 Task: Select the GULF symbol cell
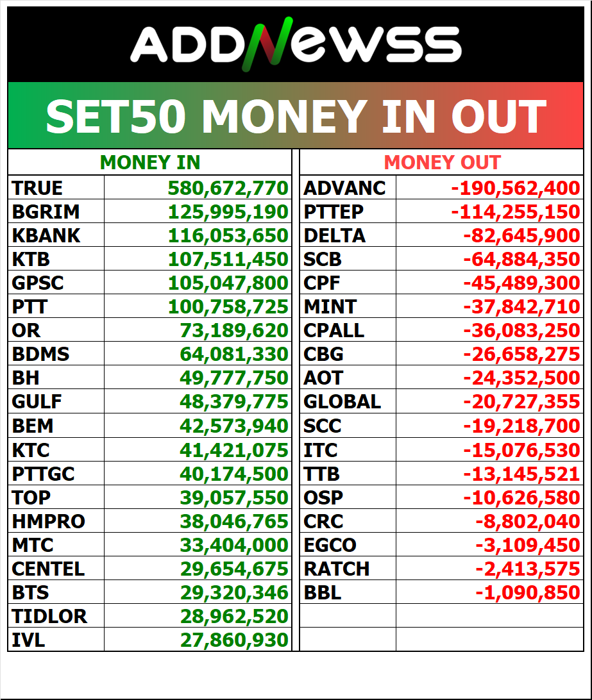tap(37, 402)
